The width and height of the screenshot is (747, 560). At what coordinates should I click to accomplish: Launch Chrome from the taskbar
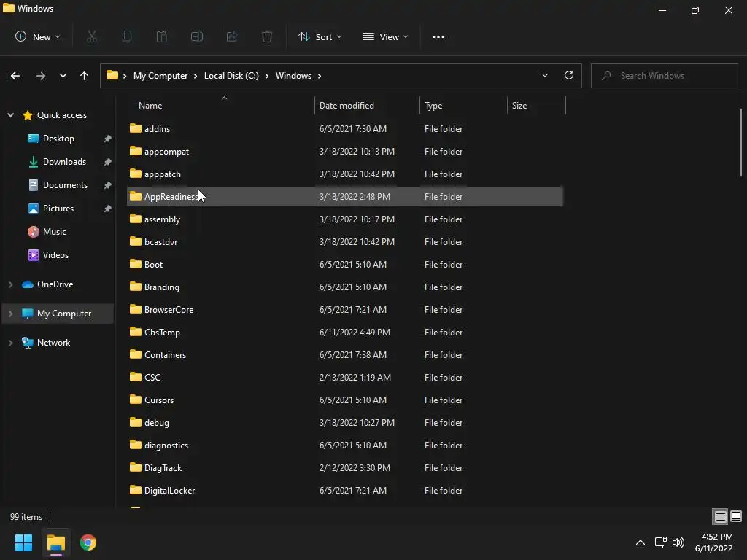(x=88, y=542)
